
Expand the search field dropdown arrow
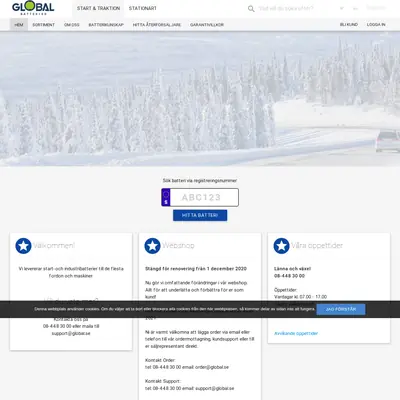pos(342,8)
